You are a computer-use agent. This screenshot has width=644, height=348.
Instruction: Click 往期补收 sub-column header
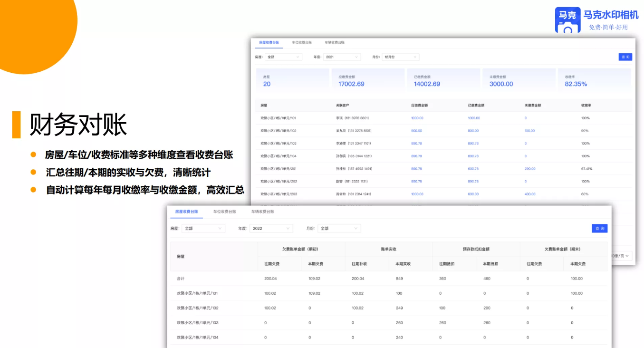tap(359, 264)
